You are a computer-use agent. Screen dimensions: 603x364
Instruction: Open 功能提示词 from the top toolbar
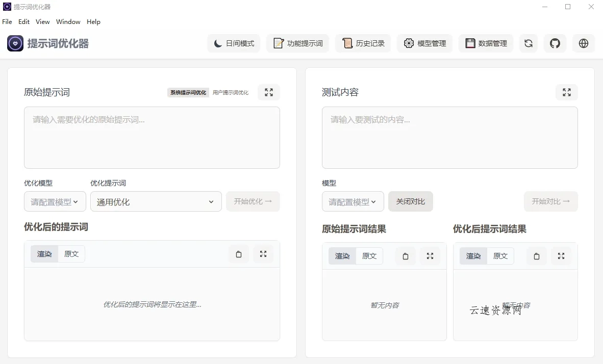pos(297,43)
